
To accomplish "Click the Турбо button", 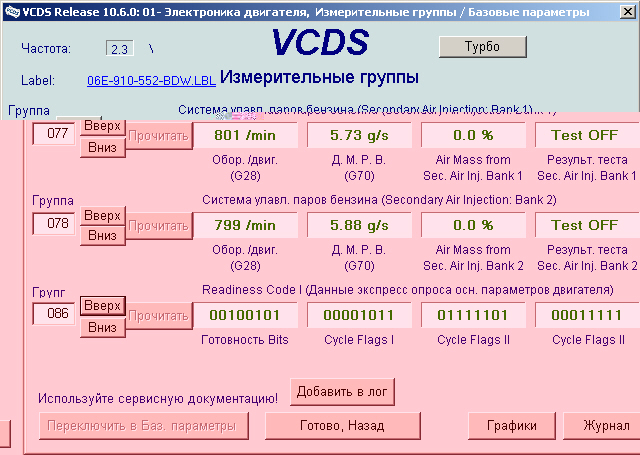I will pyautogui.click(x=482, y=47).
